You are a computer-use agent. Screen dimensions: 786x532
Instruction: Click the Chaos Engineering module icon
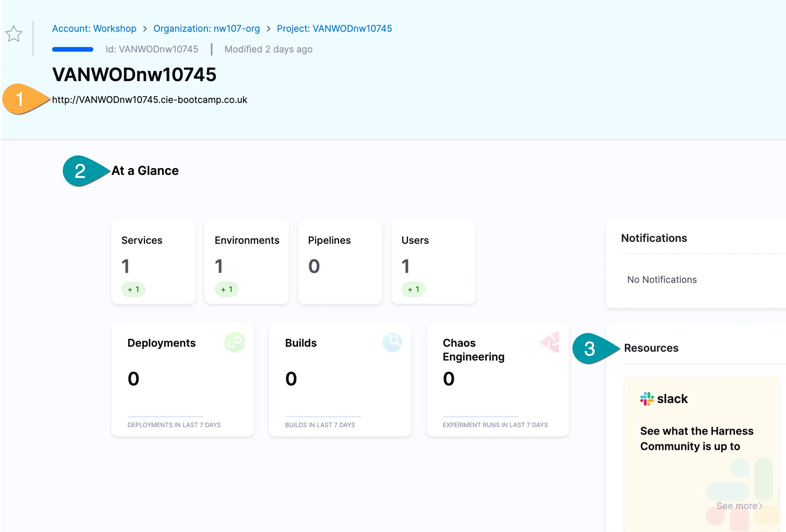click(x=550, y=342)
